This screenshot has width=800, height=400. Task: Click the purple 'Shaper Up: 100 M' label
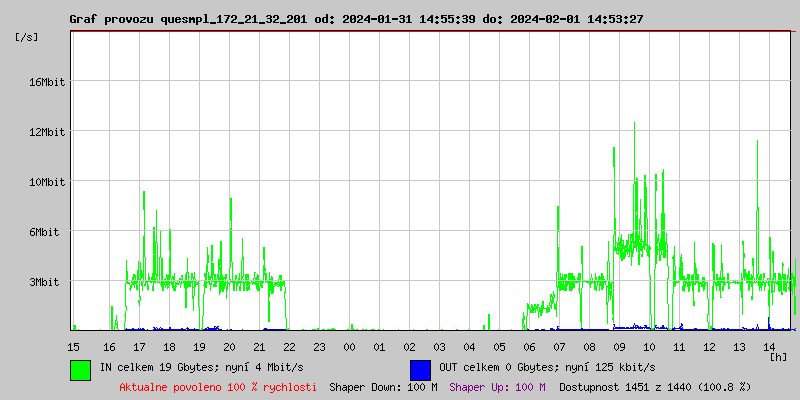click(x=497, y=387)
